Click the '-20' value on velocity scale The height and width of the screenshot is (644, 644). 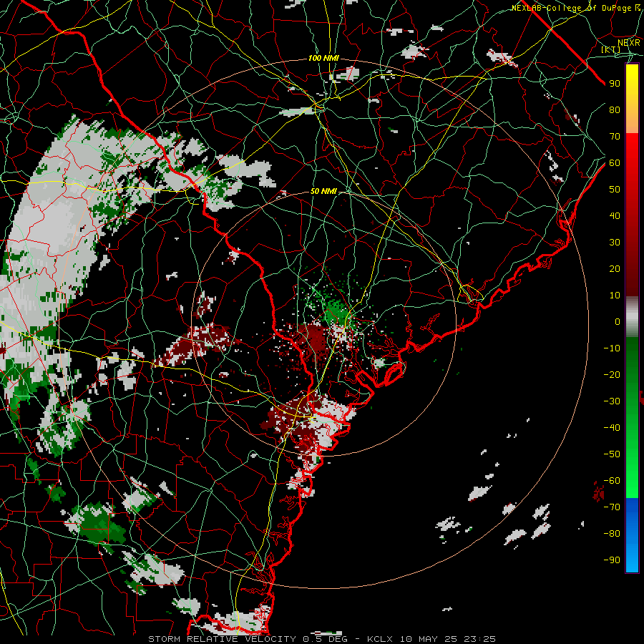point(612,375)
